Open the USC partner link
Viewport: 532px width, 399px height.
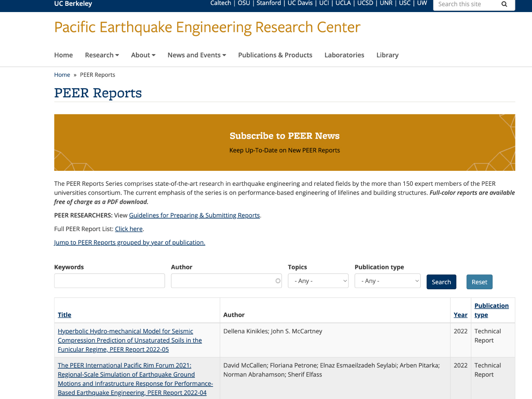click(405, 3)
